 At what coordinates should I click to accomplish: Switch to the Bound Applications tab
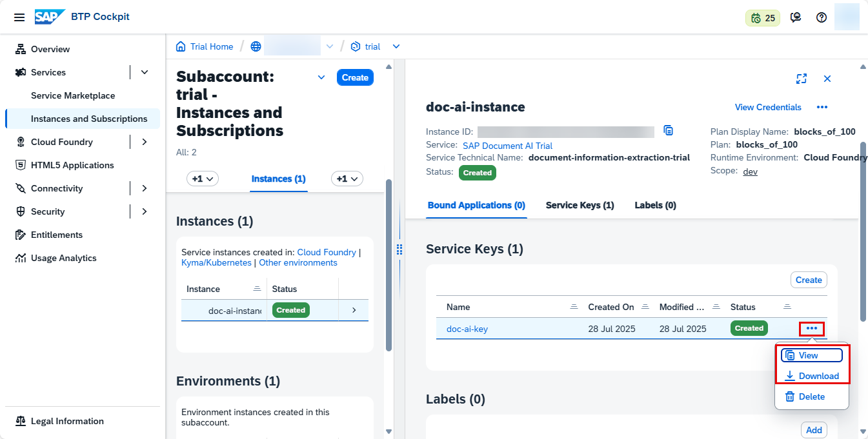pos(476,205)
